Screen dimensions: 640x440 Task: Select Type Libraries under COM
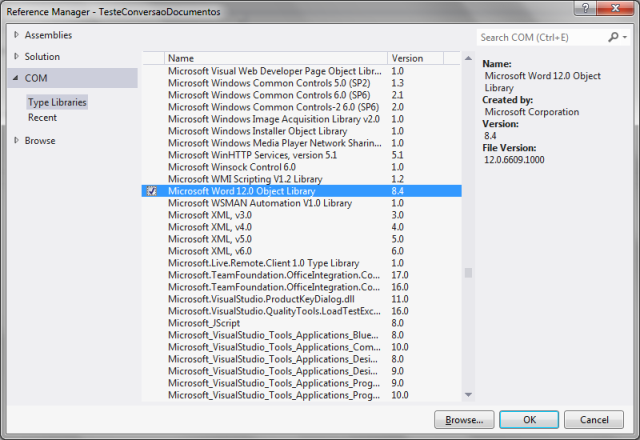point(57,102)
